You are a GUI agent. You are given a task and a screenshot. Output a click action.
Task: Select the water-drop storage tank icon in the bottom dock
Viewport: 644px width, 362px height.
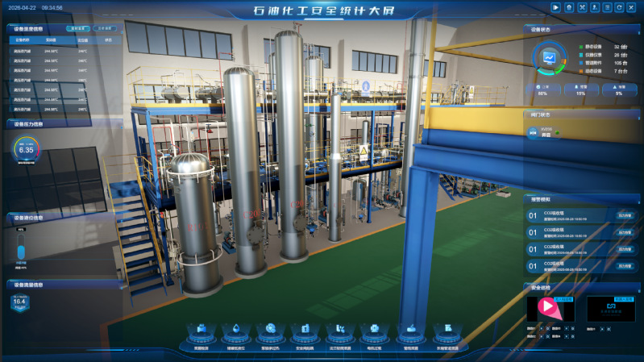click(x=235, y=329)
